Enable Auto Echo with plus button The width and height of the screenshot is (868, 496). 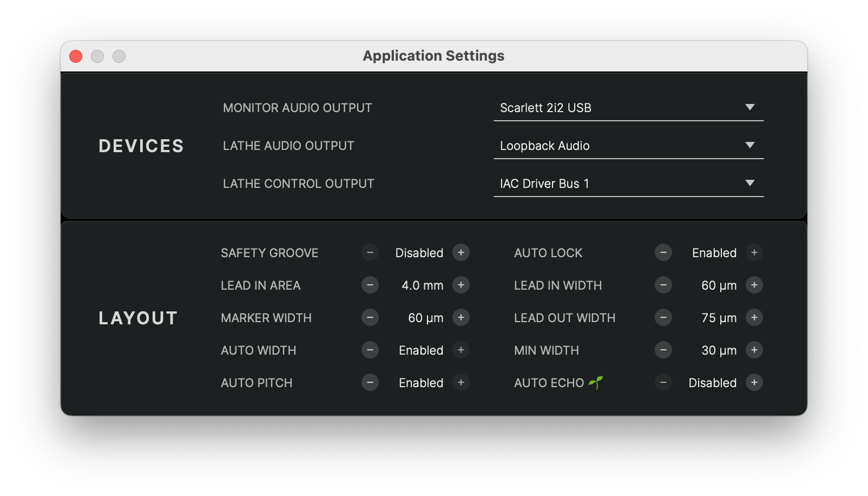coord(754,383)
